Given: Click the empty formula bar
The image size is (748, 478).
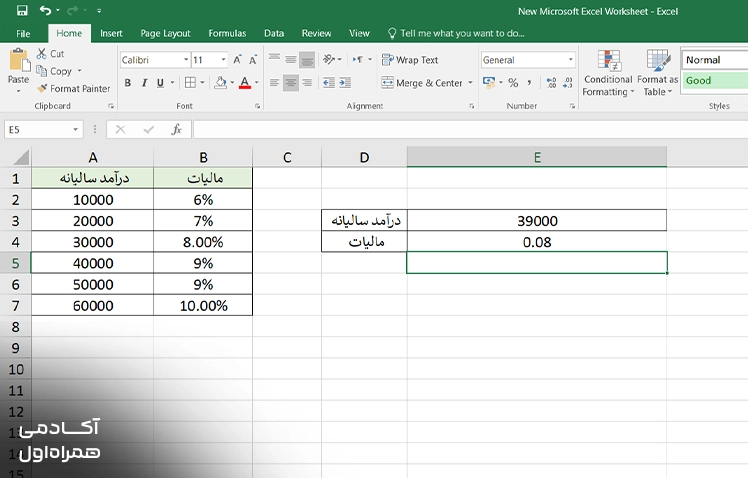Looking at the screenshot, I should (x=470, y=129).
